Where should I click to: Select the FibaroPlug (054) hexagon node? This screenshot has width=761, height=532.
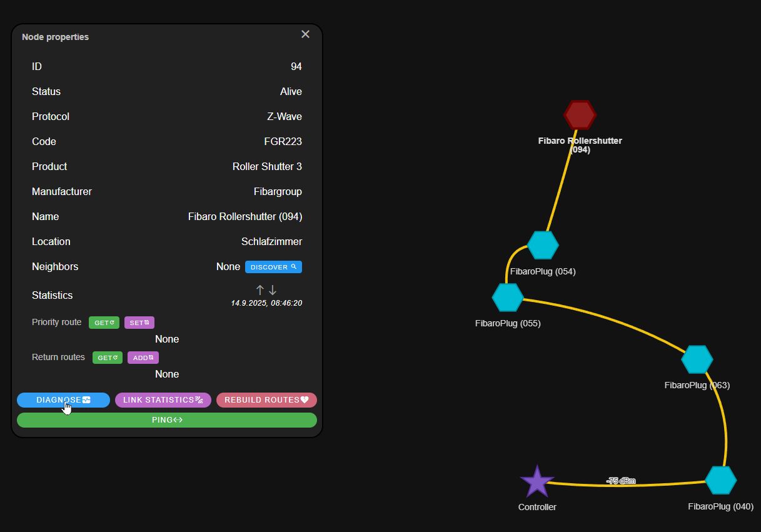pos(542,245)
